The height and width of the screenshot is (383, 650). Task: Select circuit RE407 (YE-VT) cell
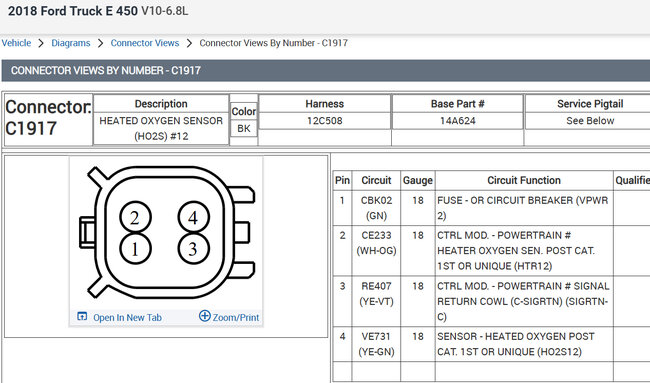click(x=376, y=301)
